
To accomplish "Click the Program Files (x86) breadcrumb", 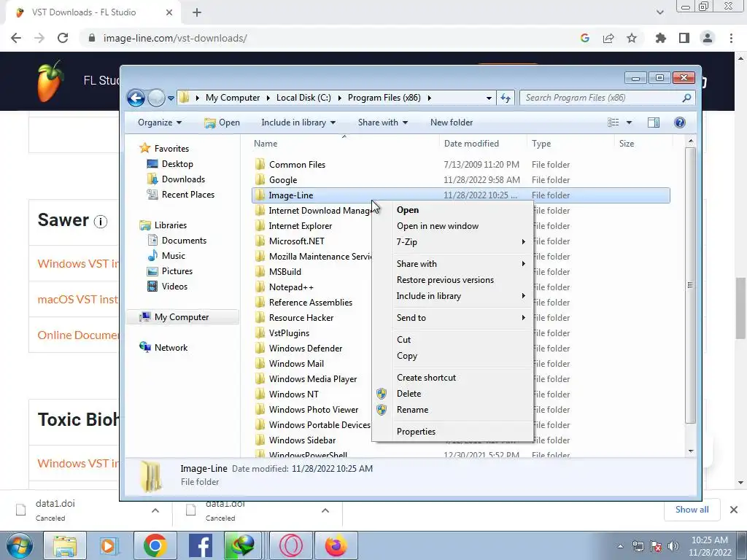I will point(384,98).
